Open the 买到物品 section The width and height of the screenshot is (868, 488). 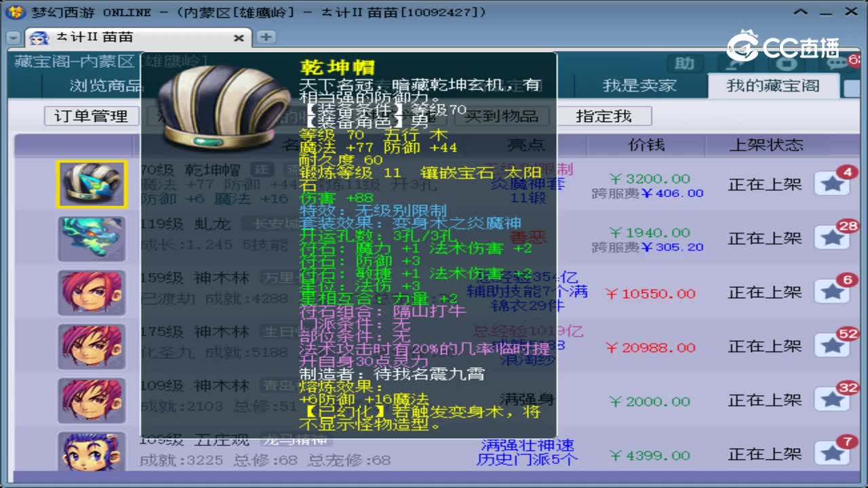[x=501, y=116]
